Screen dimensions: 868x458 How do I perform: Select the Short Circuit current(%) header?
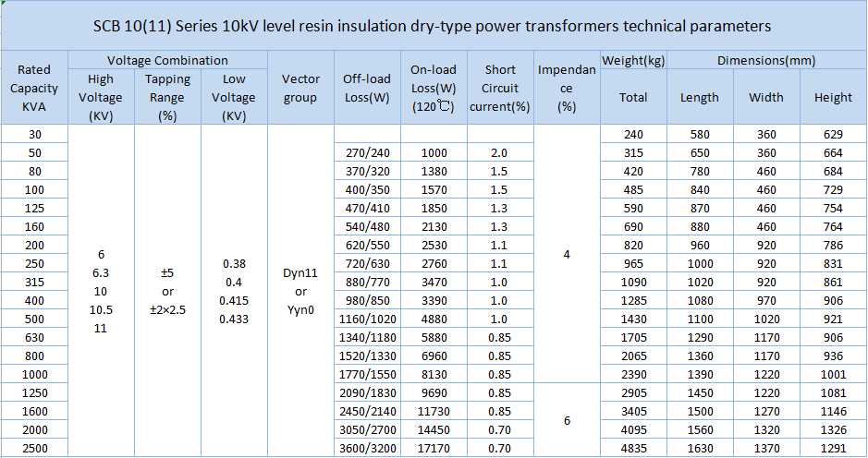click(500, 89)
